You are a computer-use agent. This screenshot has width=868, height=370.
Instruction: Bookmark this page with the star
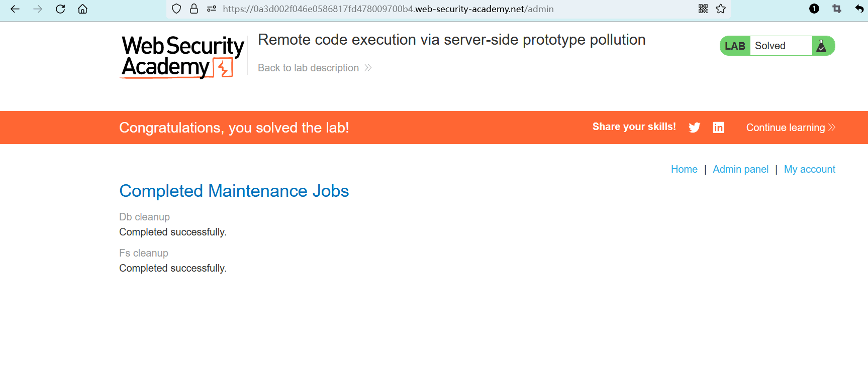click(721, 9)
